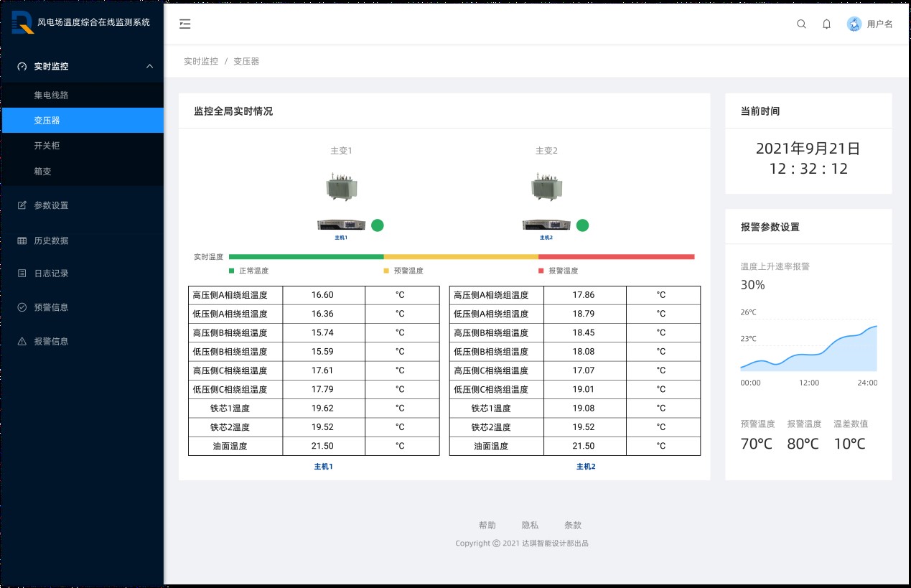Click the 主变1 transformer image
The width and height of the screenshot is (911, 588).
pos(341,187)
